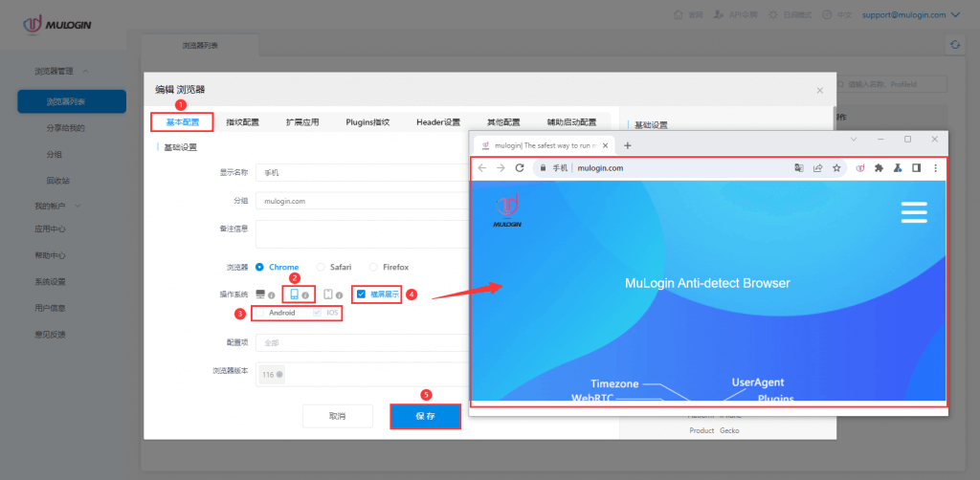Open 系统设置 in the sidebar
This screenshot has width=980, height=480.
50,281
